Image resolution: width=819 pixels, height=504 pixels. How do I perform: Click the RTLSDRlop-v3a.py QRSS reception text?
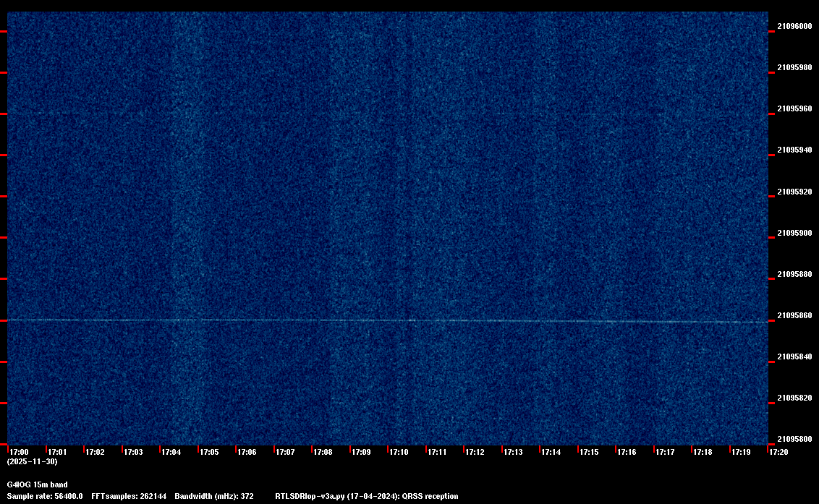(367, 496)
